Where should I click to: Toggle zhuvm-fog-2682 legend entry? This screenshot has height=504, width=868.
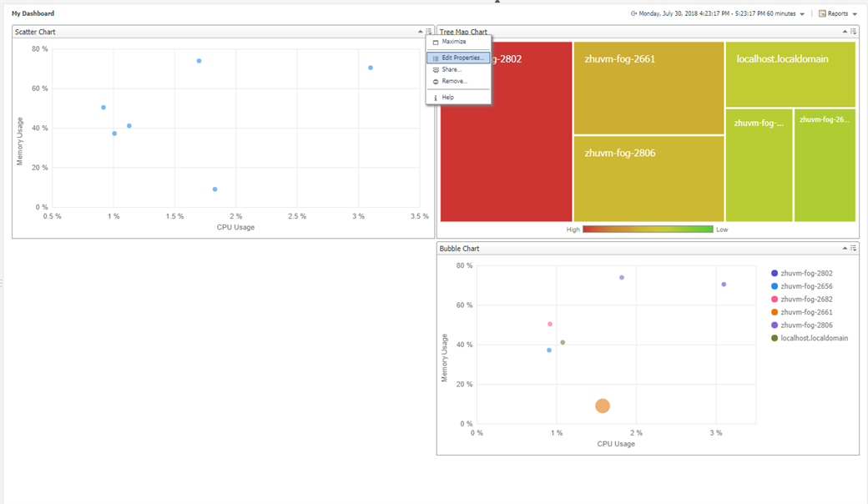801,300
